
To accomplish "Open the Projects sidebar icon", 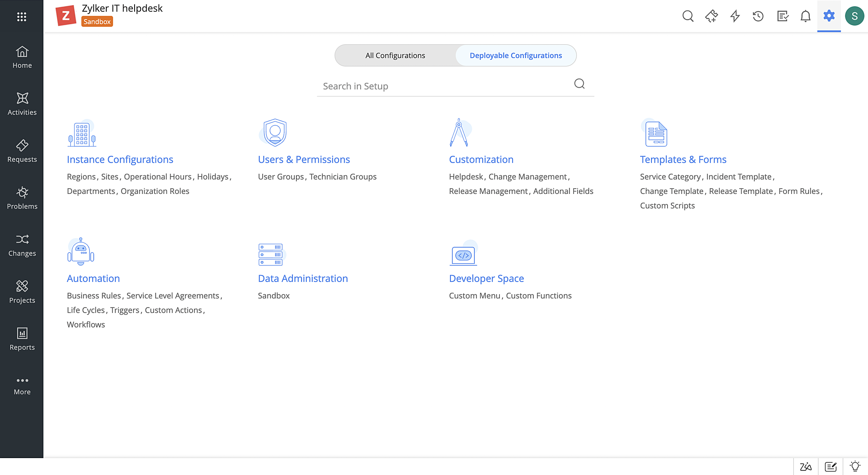I will tap(22, 292).
